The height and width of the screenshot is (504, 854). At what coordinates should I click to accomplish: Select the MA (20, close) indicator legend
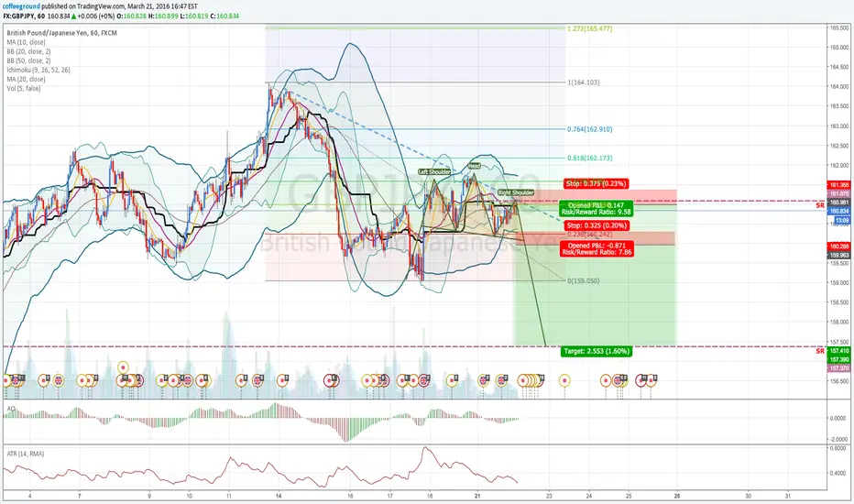click(27, 79)
